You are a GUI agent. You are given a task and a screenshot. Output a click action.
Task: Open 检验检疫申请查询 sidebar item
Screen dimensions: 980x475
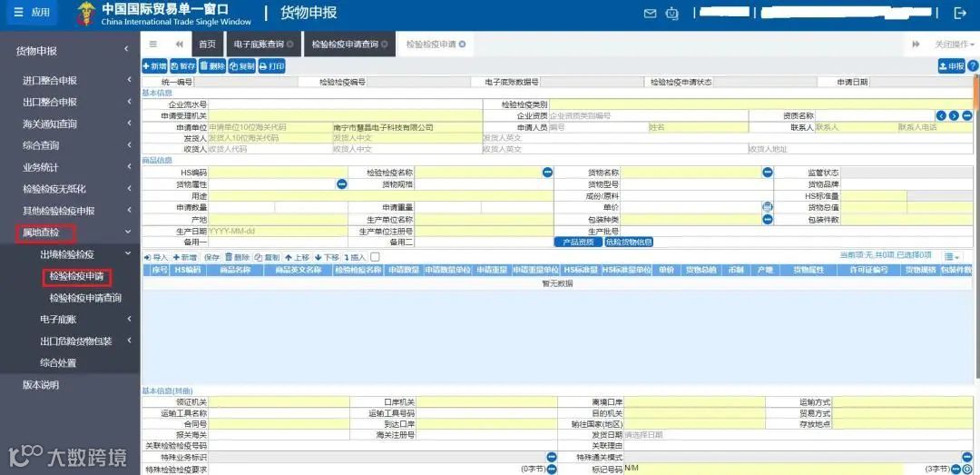[85, 298]
